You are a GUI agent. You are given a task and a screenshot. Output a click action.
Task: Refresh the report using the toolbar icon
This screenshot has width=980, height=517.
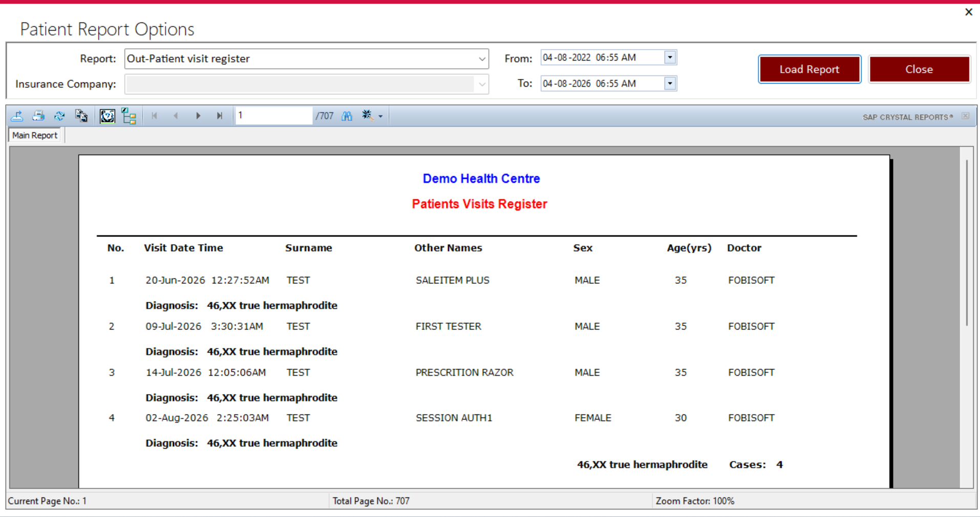tap(60, 116)
